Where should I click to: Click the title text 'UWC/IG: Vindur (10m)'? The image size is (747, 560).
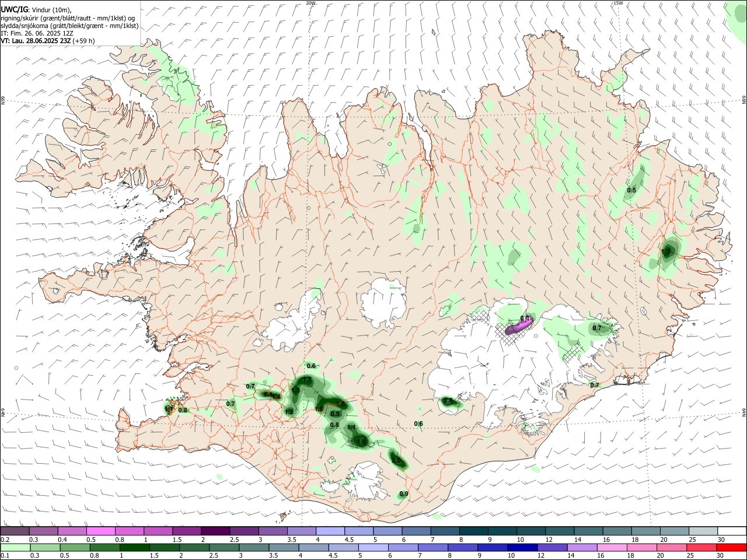36,9
